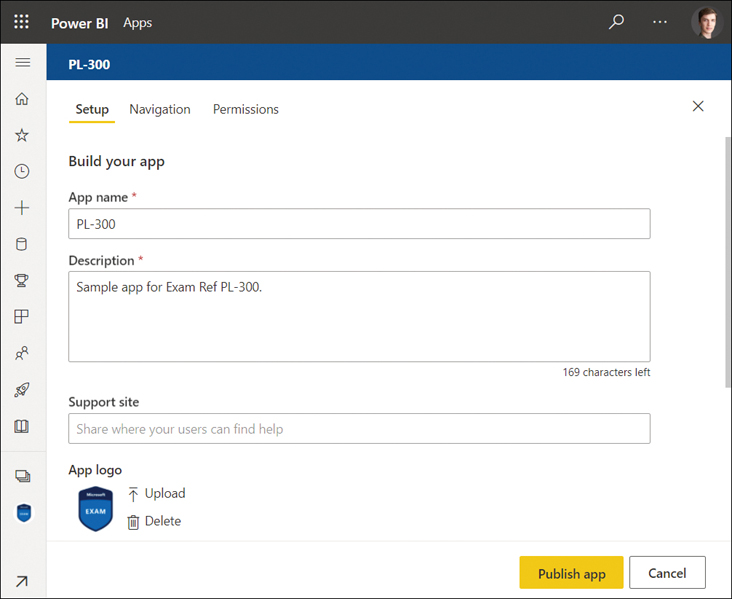
Task: Click into the Description text area
Action: pyautogui.click(x=359, y=317)
